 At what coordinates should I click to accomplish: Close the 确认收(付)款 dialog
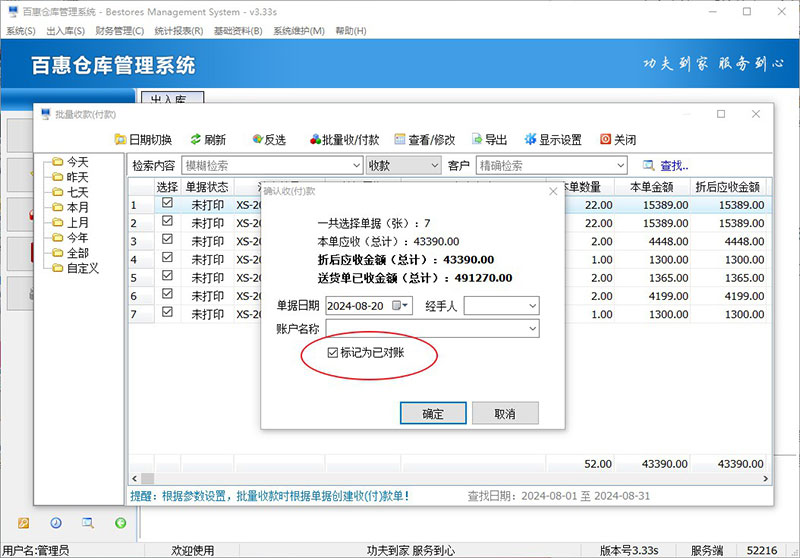(x=553, y=191)
